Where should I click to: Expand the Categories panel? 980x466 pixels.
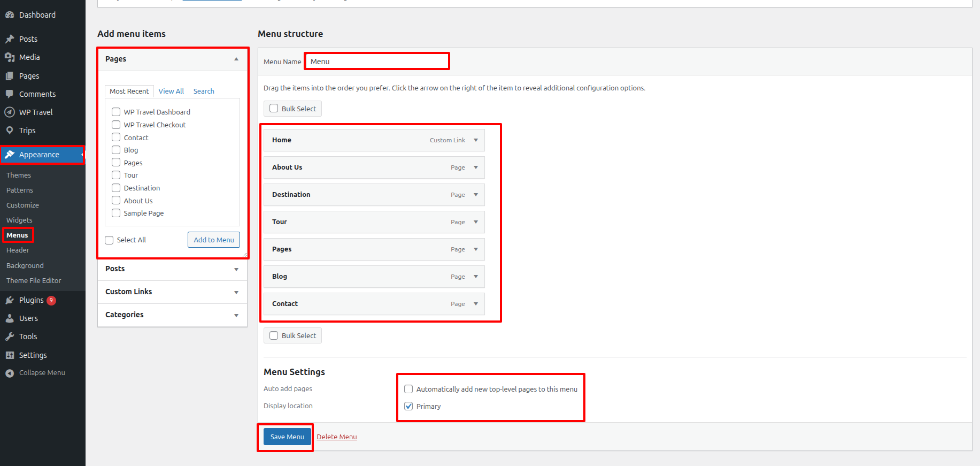(x=236, y=315)
